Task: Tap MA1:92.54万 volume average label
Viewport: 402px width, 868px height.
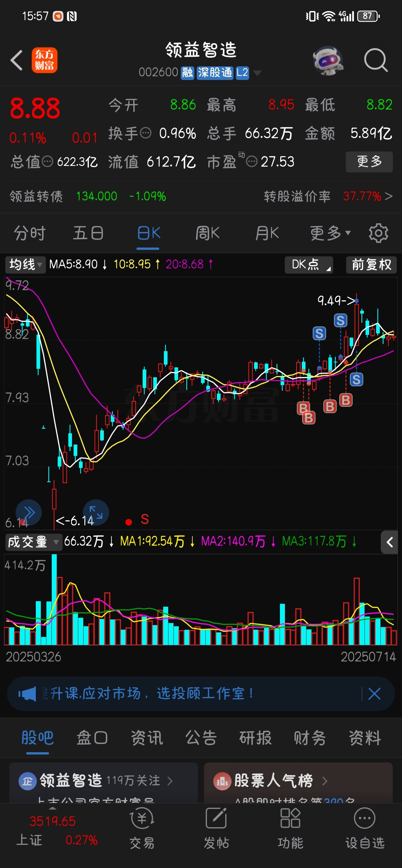Action: coord(157,542)
